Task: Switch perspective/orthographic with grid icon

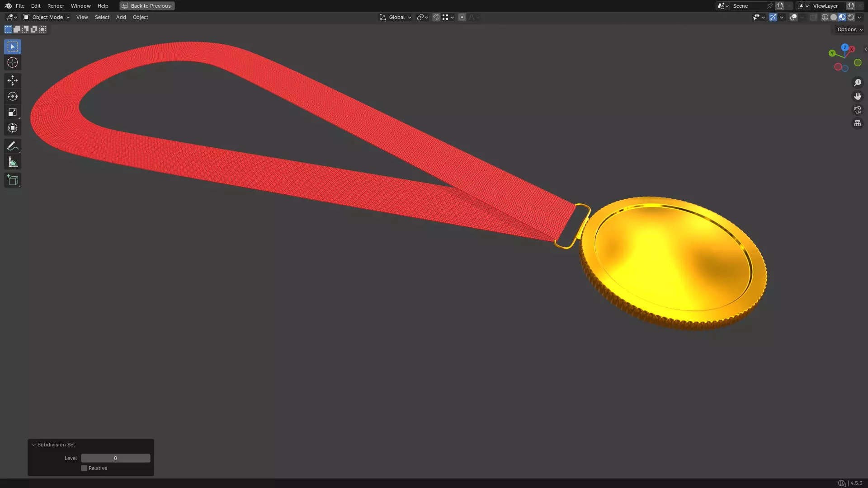Action: [858, 123]
